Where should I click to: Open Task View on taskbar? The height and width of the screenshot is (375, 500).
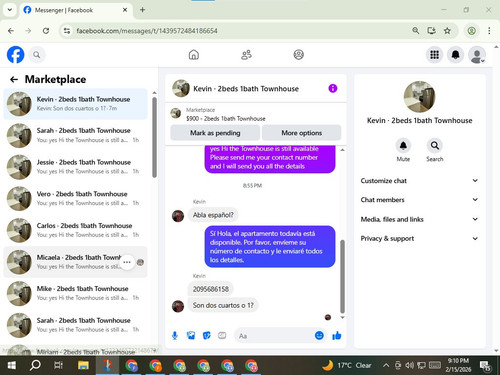[59, 366]
